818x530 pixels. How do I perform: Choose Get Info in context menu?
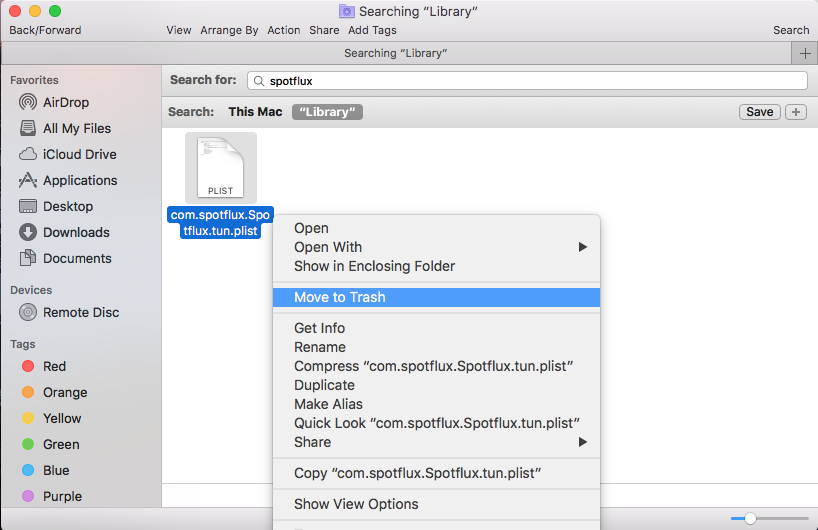click(x=436, y=328)
